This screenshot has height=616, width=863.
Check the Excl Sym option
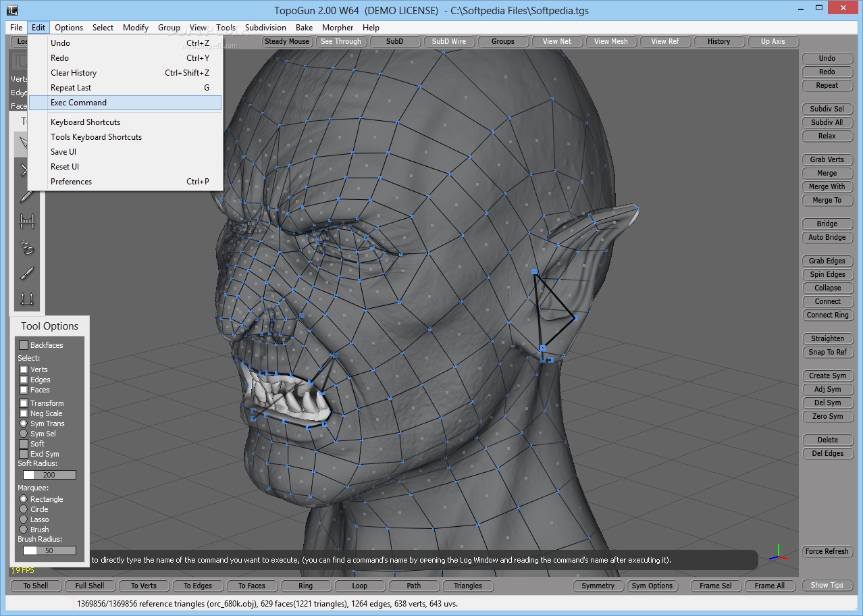point(24,454)
